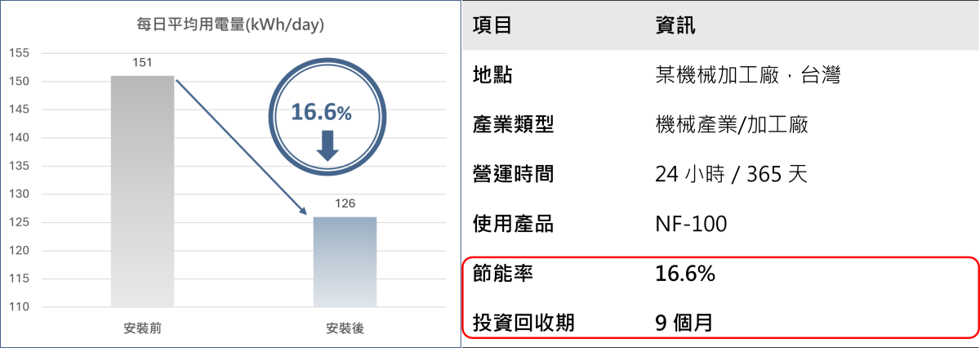Click the 安裝後 x-axis label
The image size is (980, 348).
(345, 328)
